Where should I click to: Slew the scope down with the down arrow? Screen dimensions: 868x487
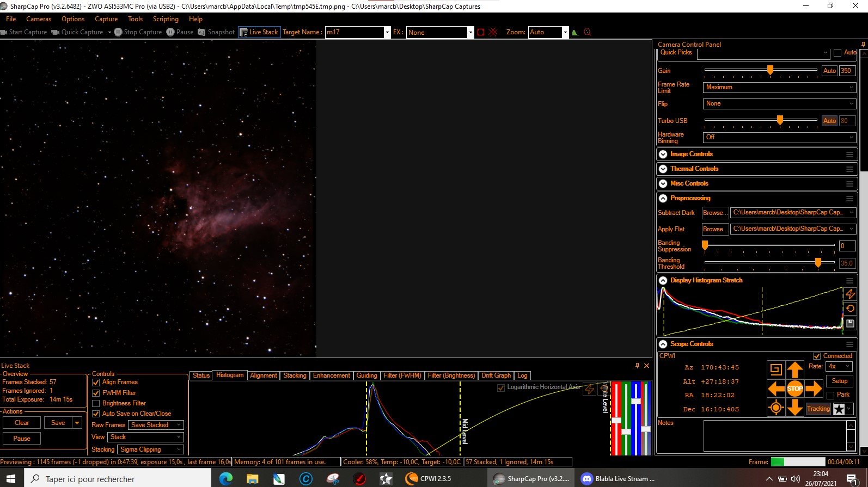(x=795, y=407)
